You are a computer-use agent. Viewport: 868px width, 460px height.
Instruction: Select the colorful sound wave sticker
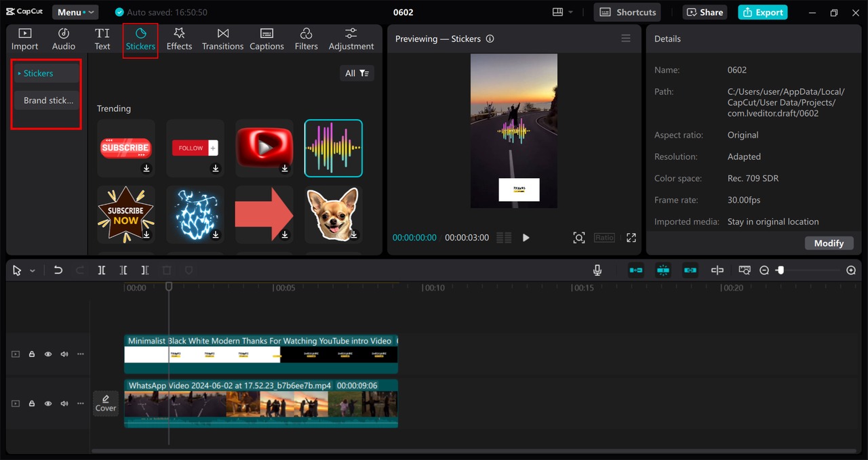pos(334,148)
